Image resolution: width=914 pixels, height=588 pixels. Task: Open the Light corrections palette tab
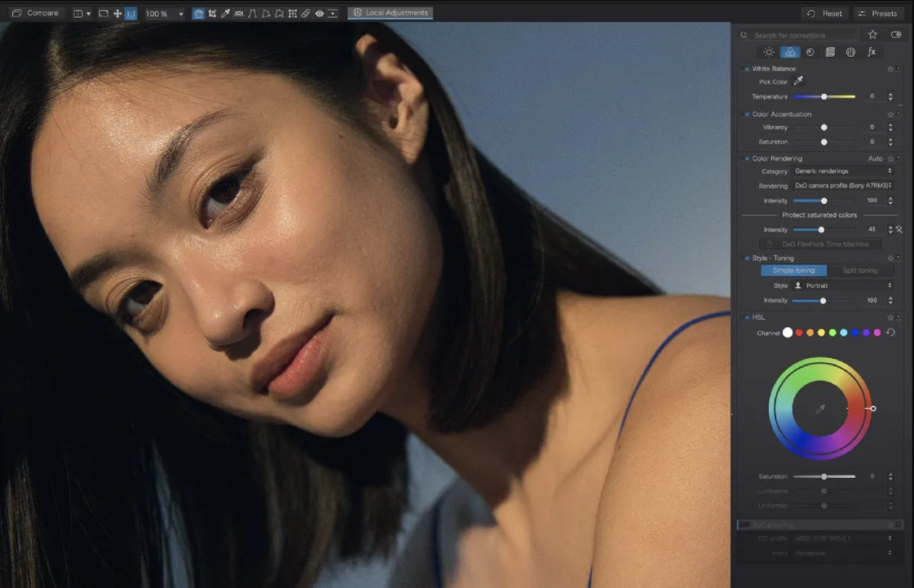[769, 52]
